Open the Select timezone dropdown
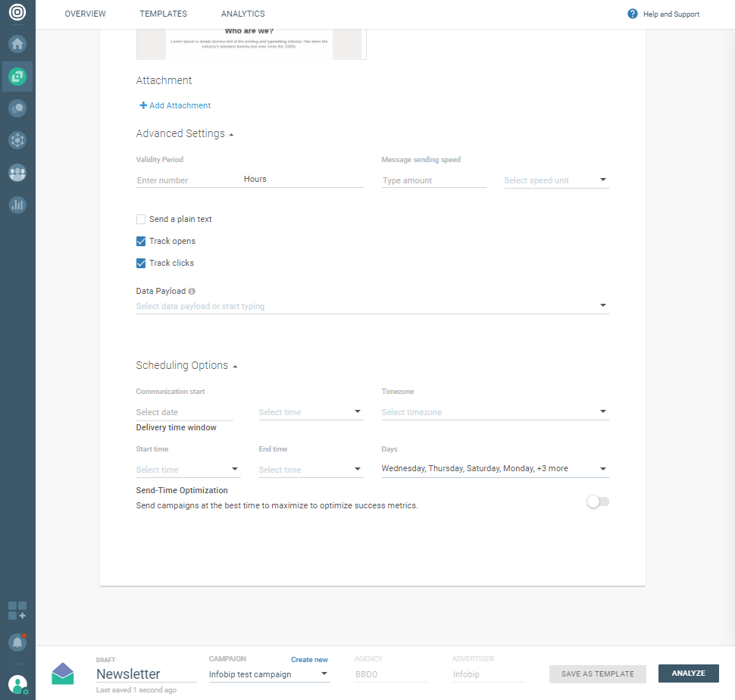The width and height of the screenshot is (735, 700). point(494,412)
